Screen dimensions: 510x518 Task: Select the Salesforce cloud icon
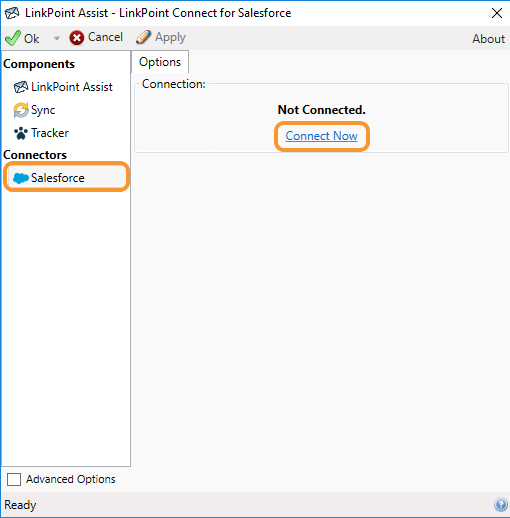(x=21, y=178)
